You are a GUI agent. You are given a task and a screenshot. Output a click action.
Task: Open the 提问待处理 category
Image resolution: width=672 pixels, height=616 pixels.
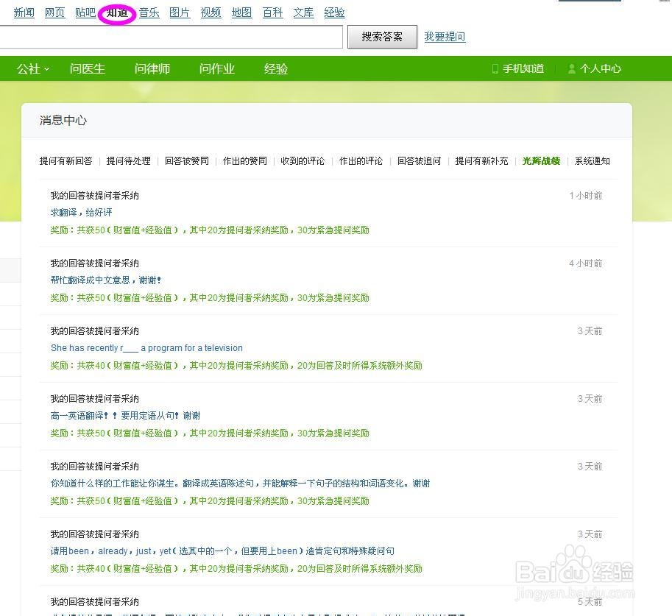[128, 160]
